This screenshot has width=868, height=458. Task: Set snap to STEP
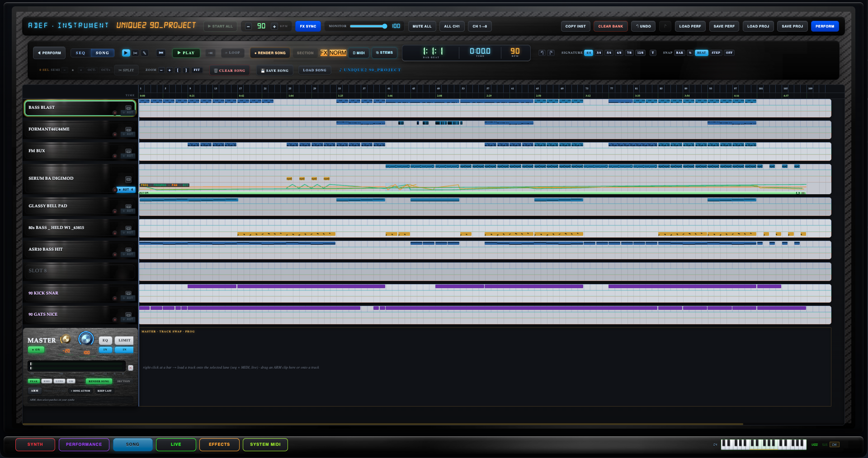[716, 53]
